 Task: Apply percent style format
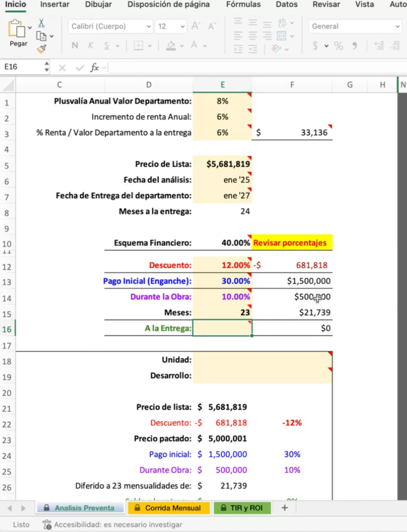point(338,45)
